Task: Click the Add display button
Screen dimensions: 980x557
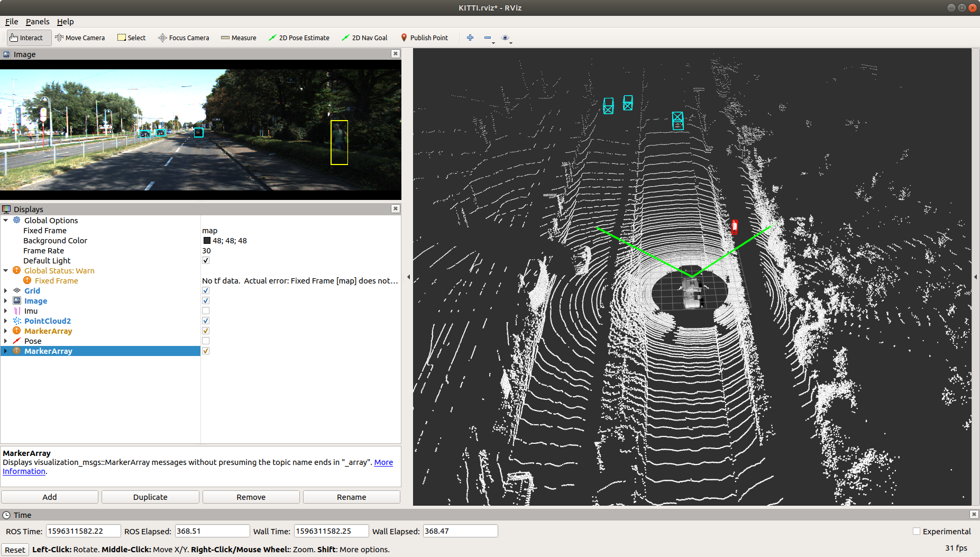Action: pyautogui.click(x=49, y=497)
